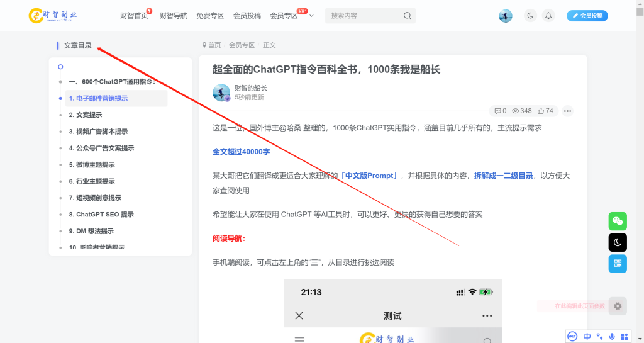Click the red 阅读导航 heading
Image resolution: width=644 pixels, height=343 pixels.
tap(229, 239)
